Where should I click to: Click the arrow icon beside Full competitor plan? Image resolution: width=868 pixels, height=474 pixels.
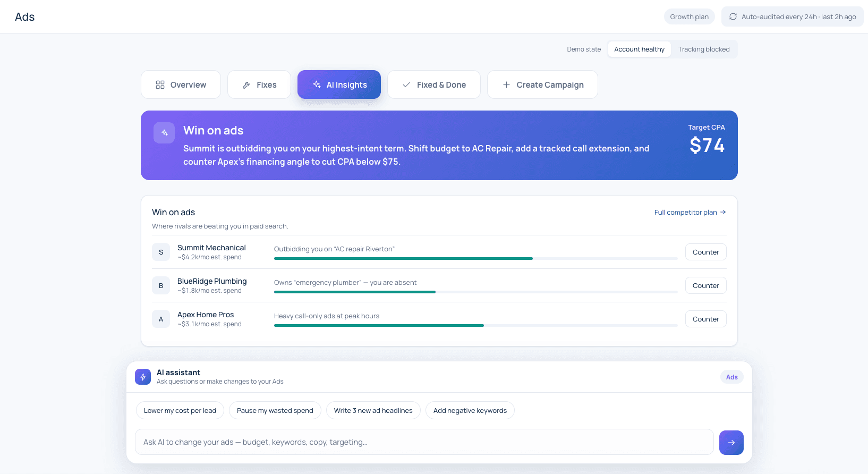pos(723,212)
